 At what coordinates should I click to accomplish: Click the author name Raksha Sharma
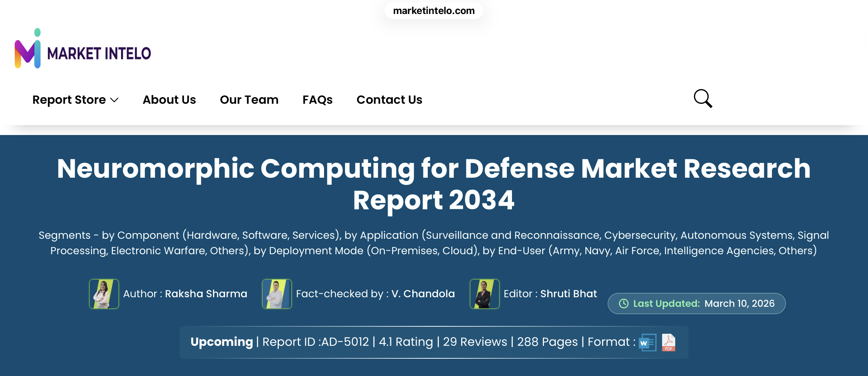206,294
